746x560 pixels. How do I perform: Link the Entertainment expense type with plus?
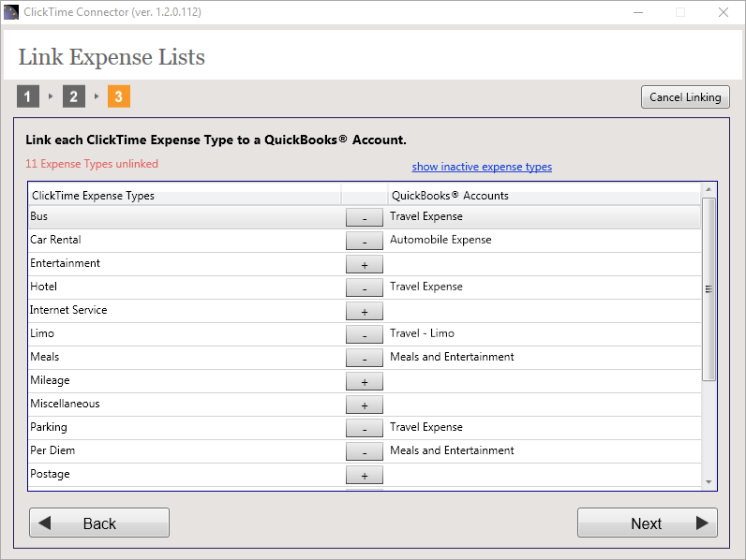364,264
